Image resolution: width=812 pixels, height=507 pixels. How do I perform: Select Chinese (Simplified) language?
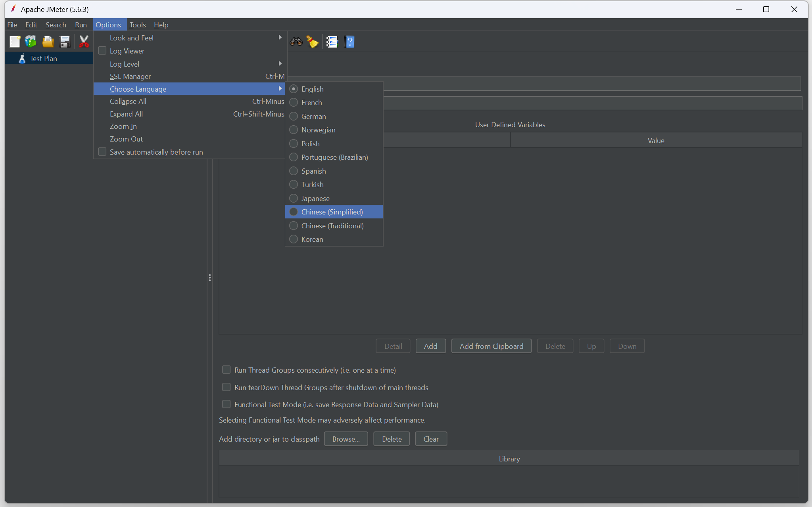(334, 212)
